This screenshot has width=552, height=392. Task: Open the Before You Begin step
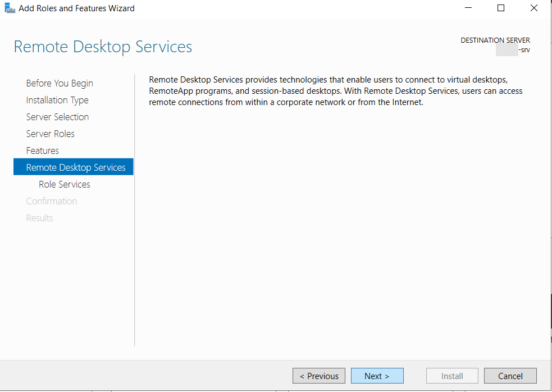point(60,84)
